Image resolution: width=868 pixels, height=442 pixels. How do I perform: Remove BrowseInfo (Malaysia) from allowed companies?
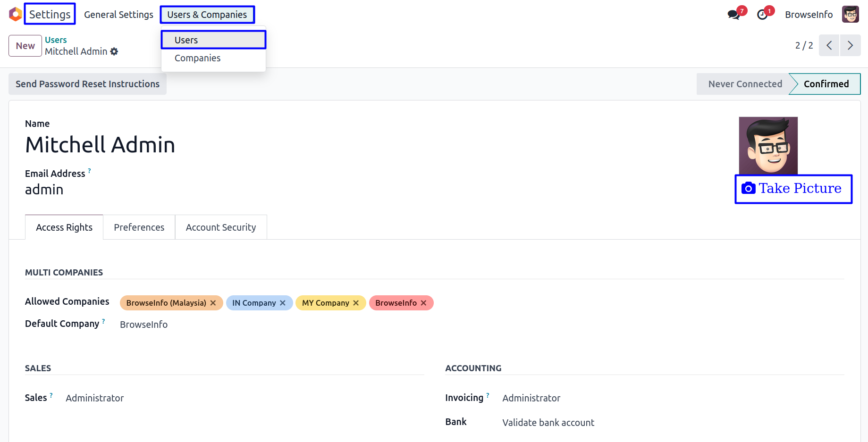pyautogui.click(x=213, y=303)
